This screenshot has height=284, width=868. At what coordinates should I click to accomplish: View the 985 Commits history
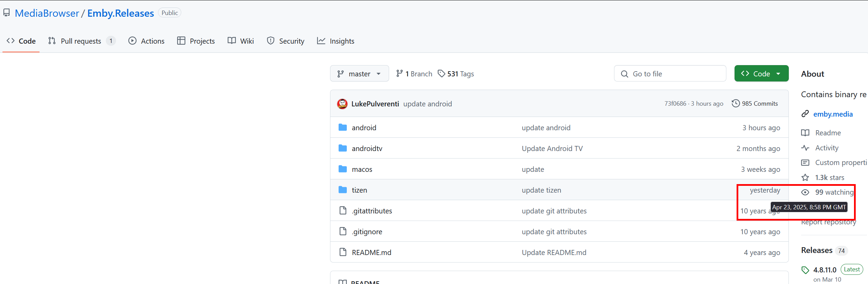pyautogui.click(x=759, y=103)
